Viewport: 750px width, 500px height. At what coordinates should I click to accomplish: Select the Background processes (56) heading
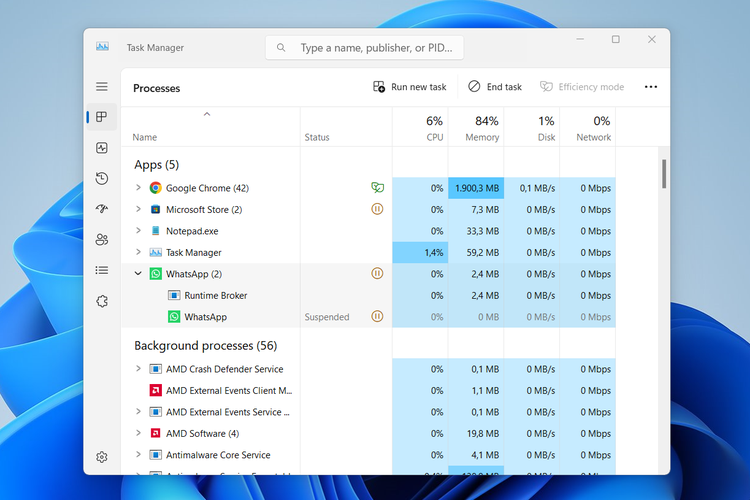pyautogui.click(x=206, y=345)
